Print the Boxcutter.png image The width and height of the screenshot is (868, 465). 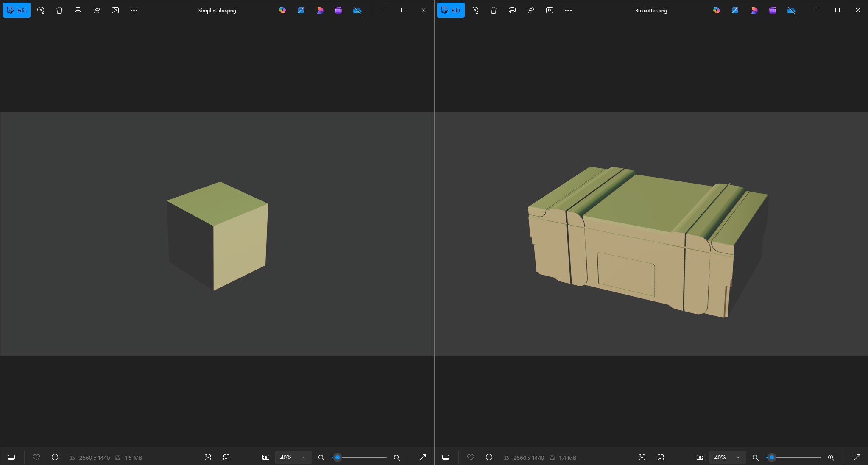click(x=512, y=10)
